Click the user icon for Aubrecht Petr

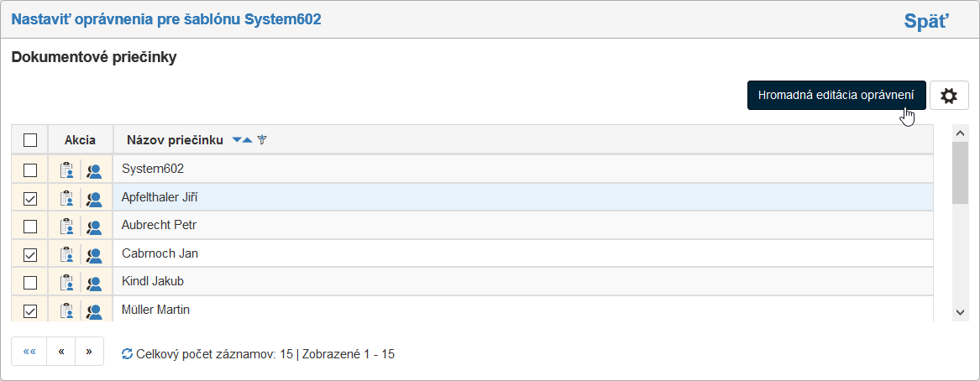94,227
